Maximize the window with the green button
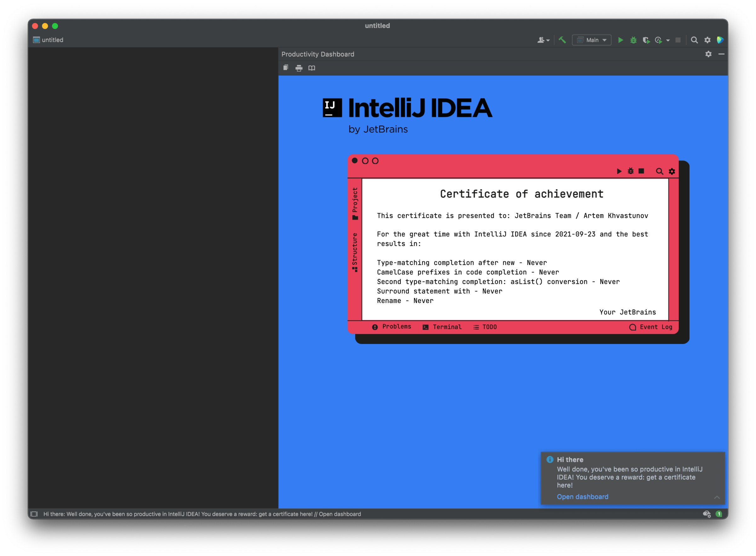 [x=55, y=26]
